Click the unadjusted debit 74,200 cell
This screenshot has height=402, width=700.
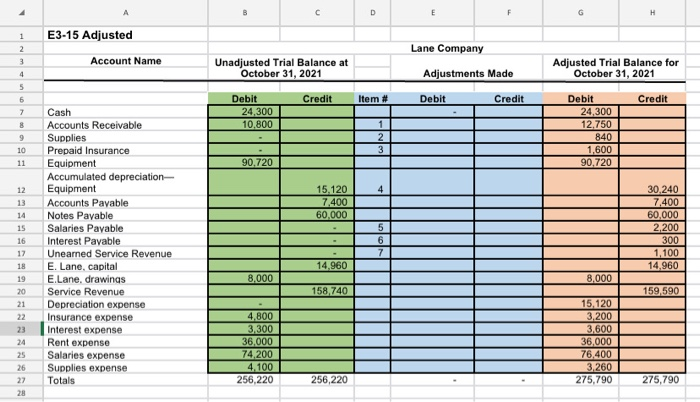coord(244,355)
